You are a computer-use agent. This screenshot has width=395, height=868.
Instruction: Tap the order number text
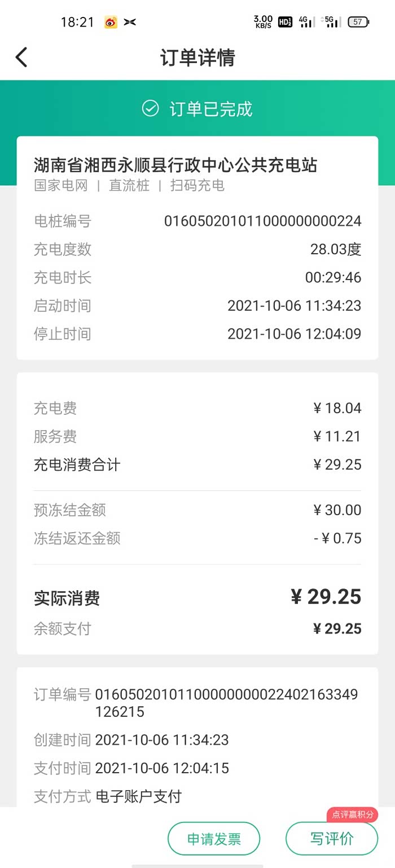(226, 703)
